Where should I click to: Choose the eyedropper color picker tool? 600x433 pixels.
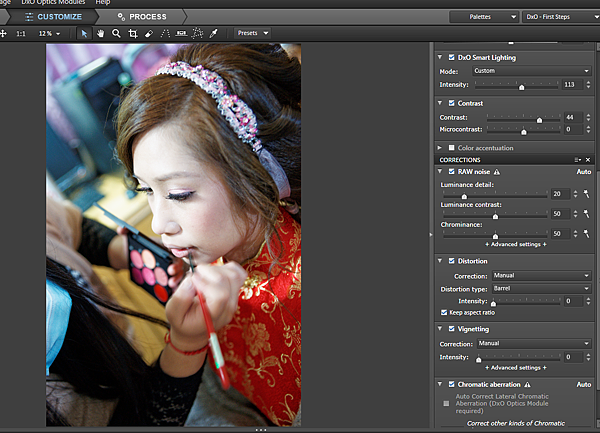tap(213, 33)
